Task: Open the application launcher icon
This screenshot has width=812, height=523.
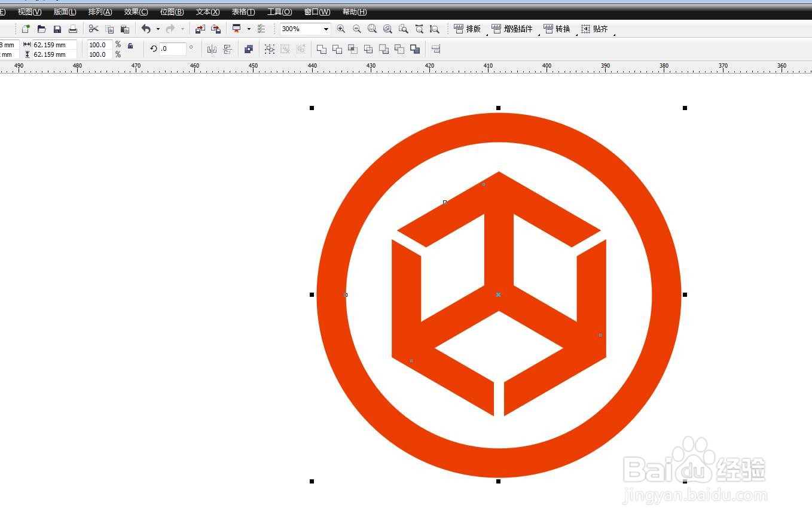Action: click(x=237, y=29)
